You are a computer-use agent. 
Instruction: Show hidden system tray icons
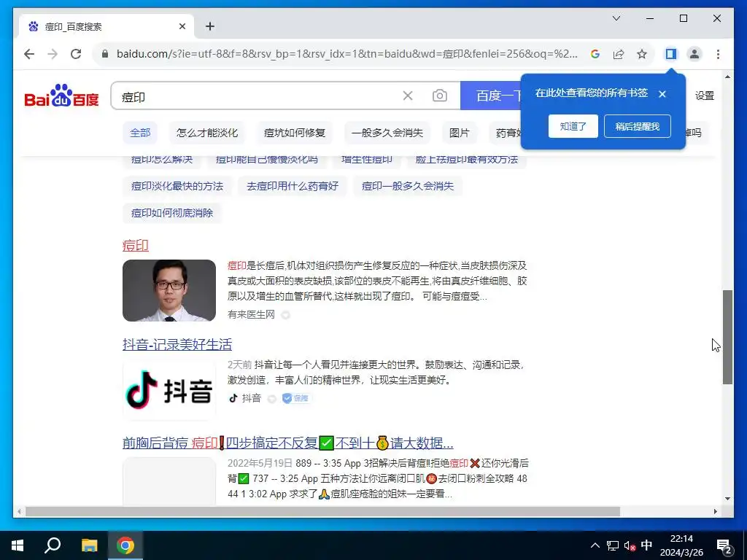tap(595, 545)
